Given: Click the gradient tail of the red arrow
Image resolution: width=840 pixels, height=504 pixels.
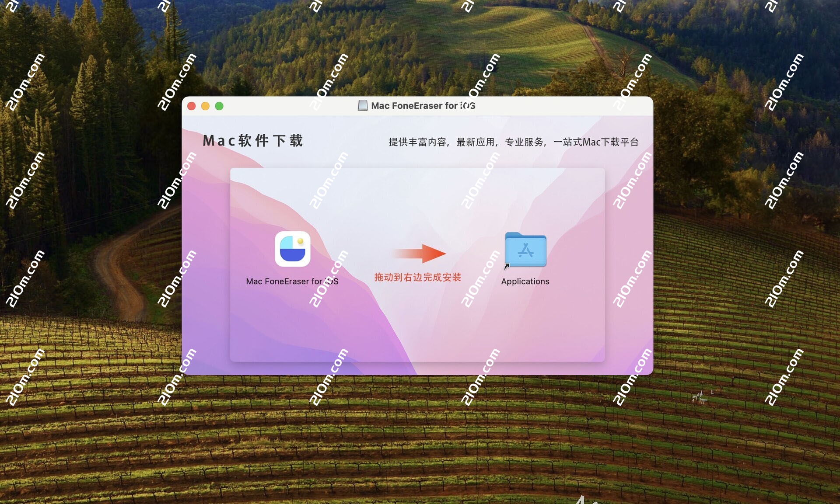Looking at the screenshot, I should [398, 254].
